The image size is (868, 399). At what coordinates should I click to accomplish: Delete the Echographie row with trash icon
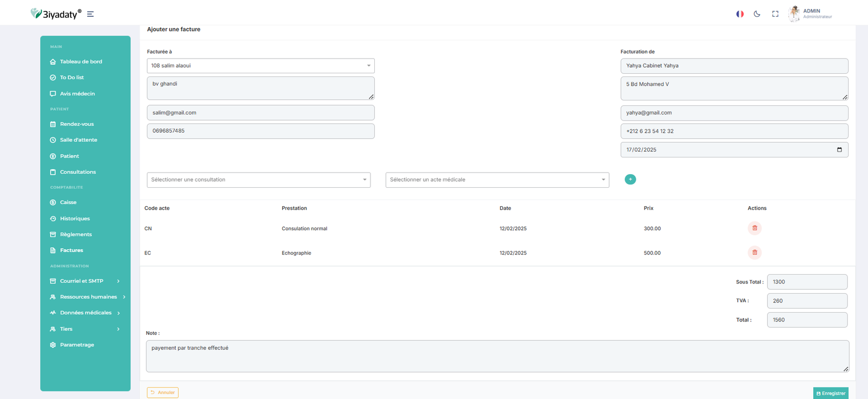[x=754, y=252]
